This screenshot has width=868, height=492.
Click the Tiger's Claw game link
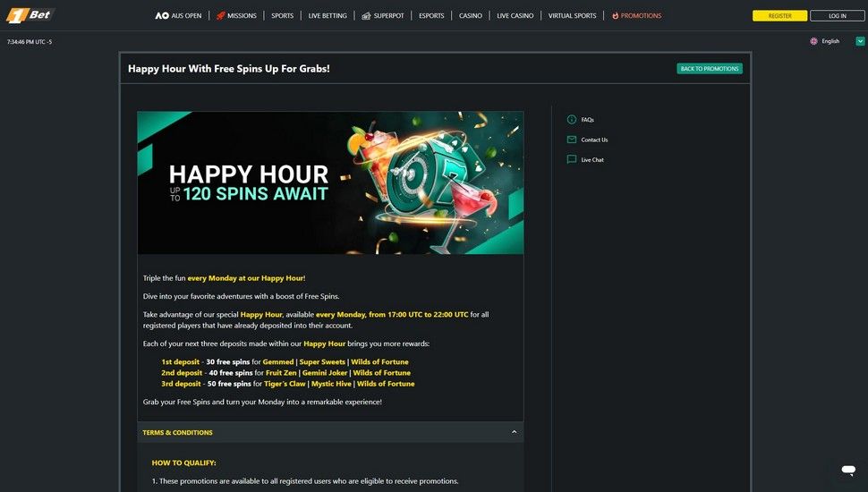pyautogui.click(x=285, y=384)
